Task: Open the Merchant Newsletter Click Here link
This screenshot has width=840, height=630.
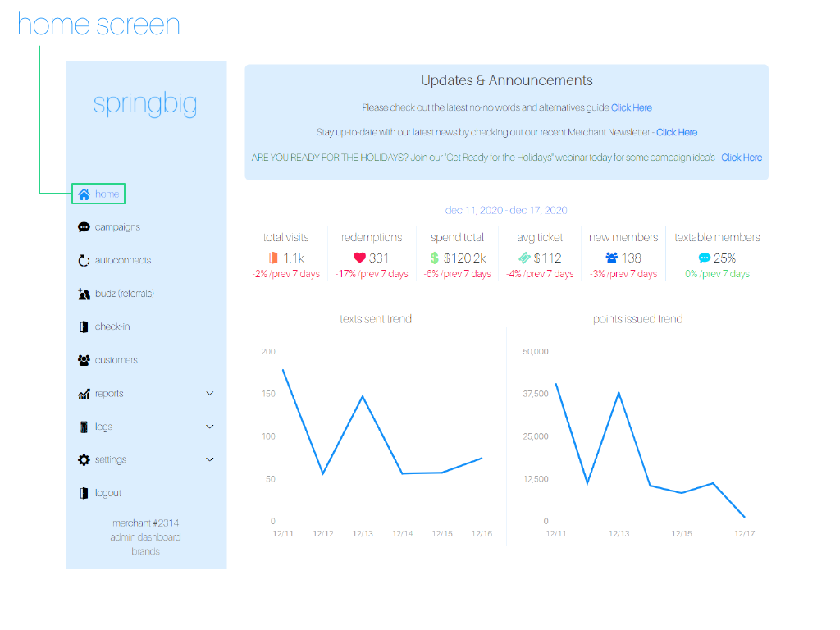Action: pos(677,132)
